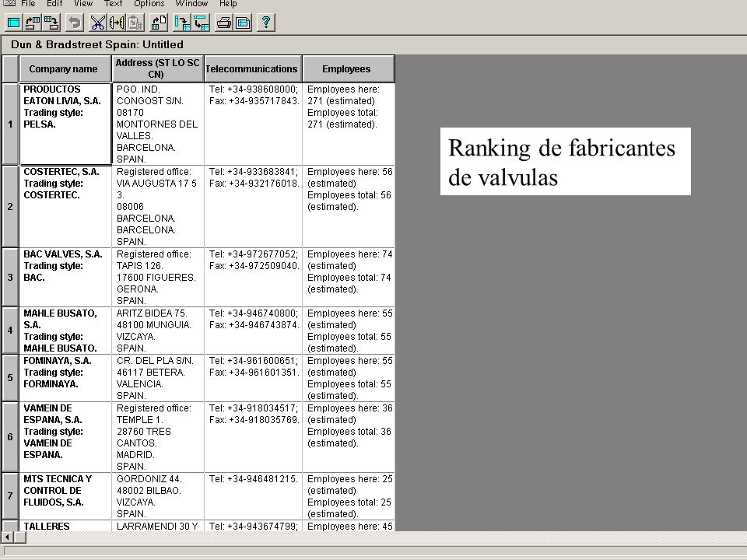This screenshot has height=560, width=747.
Task: Open the Edit menu
Action: click(x=54, y=3)
